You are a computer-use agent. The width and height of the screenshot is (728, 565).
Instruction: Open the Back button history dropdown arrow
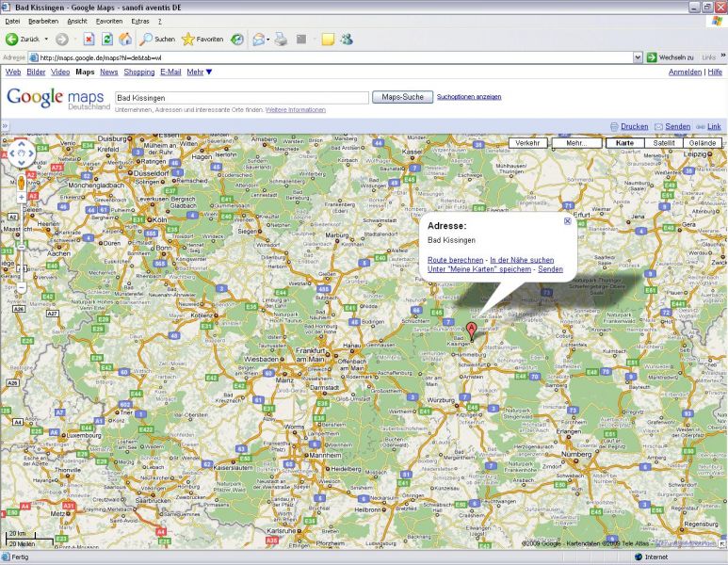(x=46, y=40)
